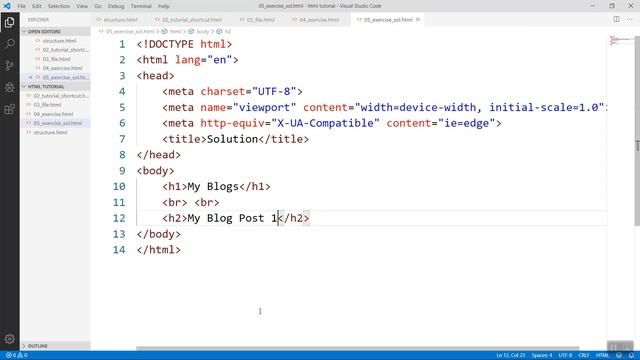
Task: Select structure.html in Open Editors
Action: pos(59,41)
